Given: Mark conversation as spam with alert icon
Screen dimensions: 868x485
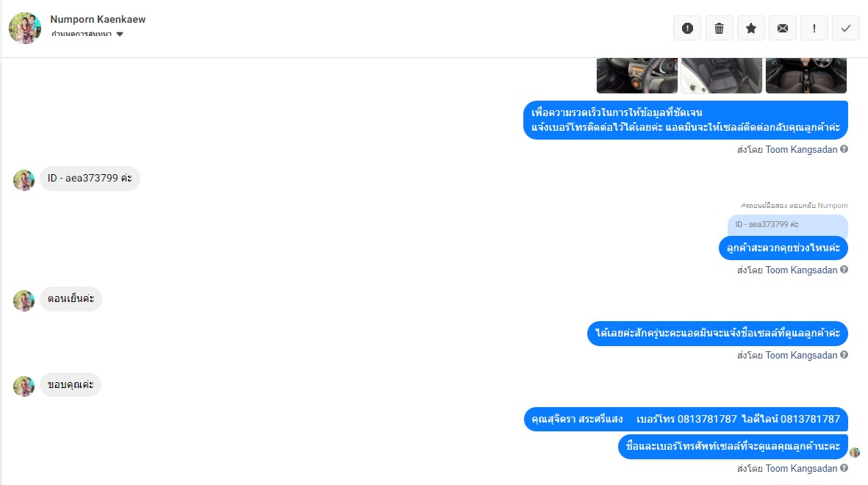Looking at the screenshot, I should click(687, 28).
